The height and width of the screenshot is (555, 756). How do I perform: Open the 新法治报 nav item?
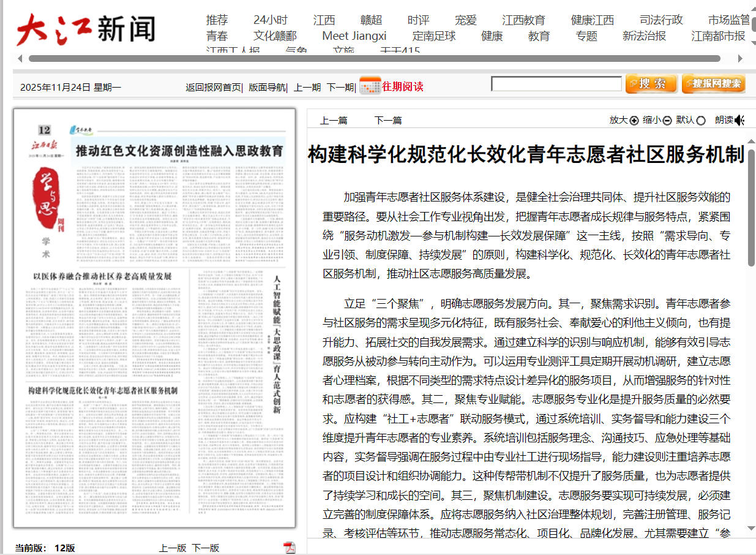pyautogui.click(x=644, y=36)
